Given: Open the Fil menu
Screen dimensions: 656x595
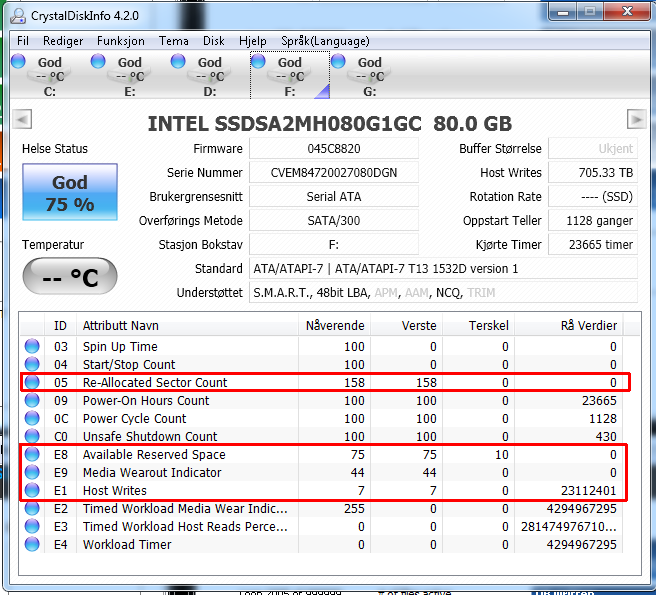Looking at the screenshot, I should coord(23,41).
